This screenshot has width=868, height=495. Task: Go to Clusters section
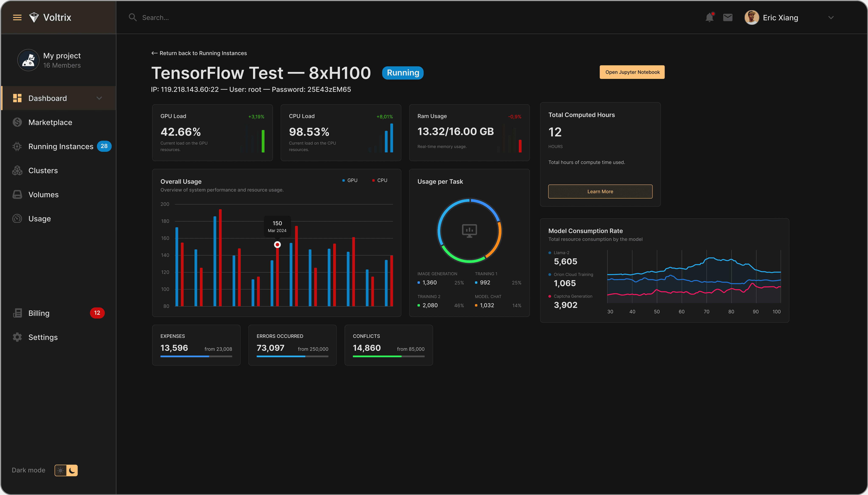tap(58, 171)
